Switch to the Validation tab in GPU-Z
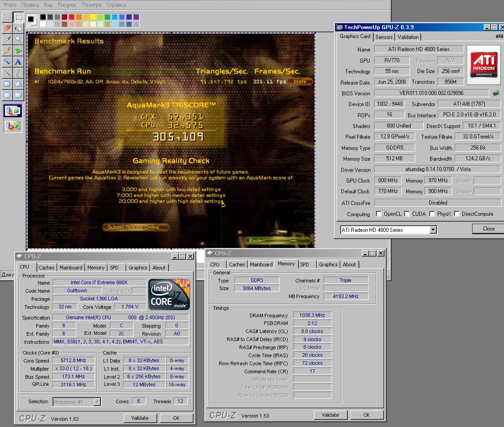The width and height of the screenshot is (504, 427). coord(408,37)
